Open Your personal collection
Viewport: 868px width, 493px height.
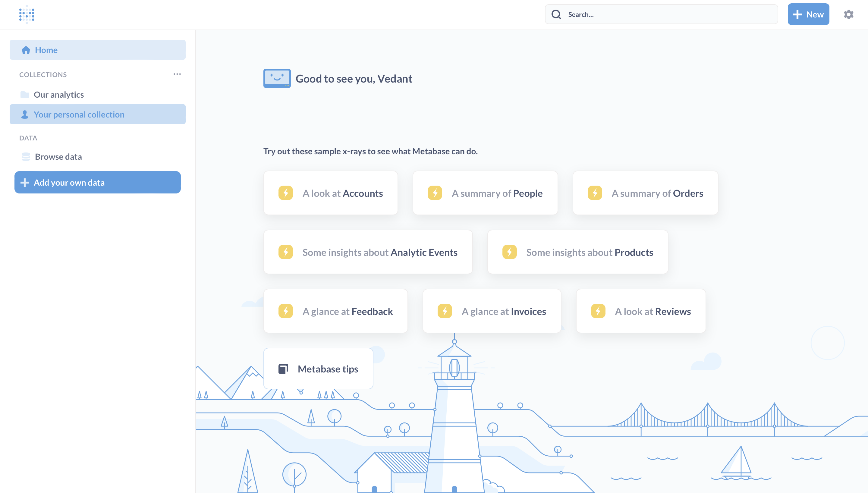[x=97, y=115]
